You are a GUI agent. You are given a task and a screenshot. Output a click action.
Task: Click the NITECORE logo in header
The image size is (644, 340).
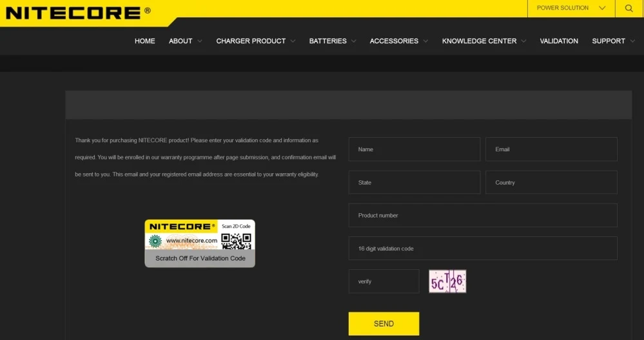pos(78,12)
